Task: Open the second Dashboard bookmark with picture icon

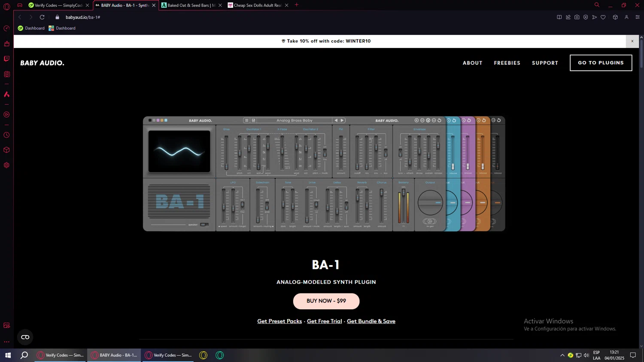Action: click(x=62, y=28)
